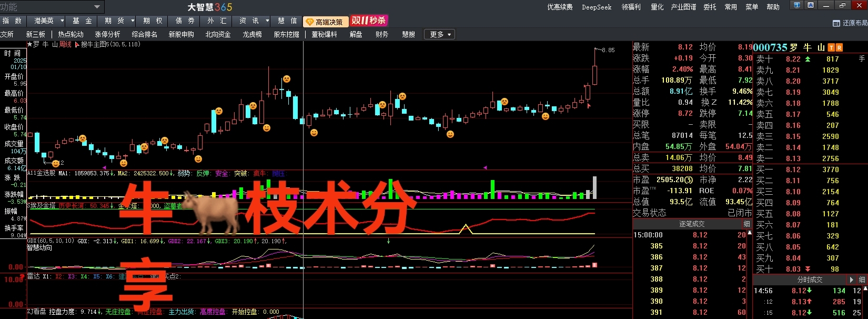Click 搜牛主图5 indicator label
The height and width of the screenshot is (319, 868).
(x=110, y=44)
